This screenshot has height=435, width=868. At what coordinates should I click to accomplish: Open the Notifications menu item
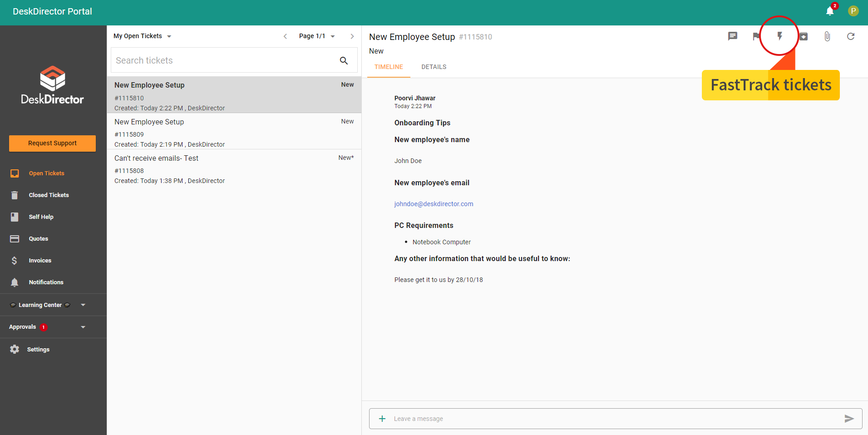pos(46,282)
